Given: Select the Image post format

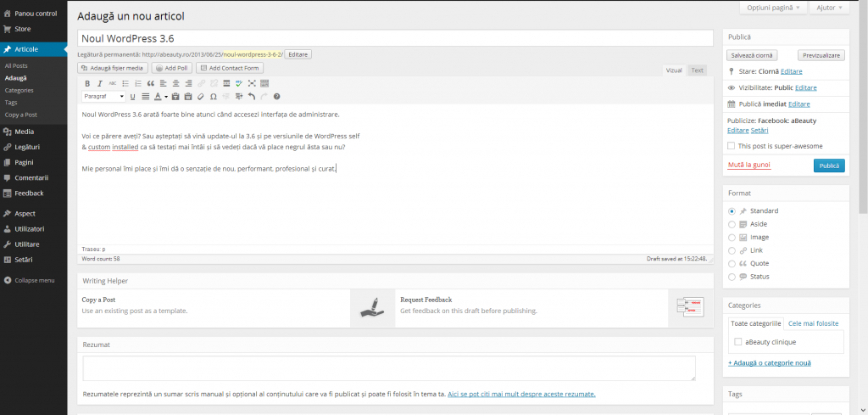Looking at the screenshot, I should 732,237.
